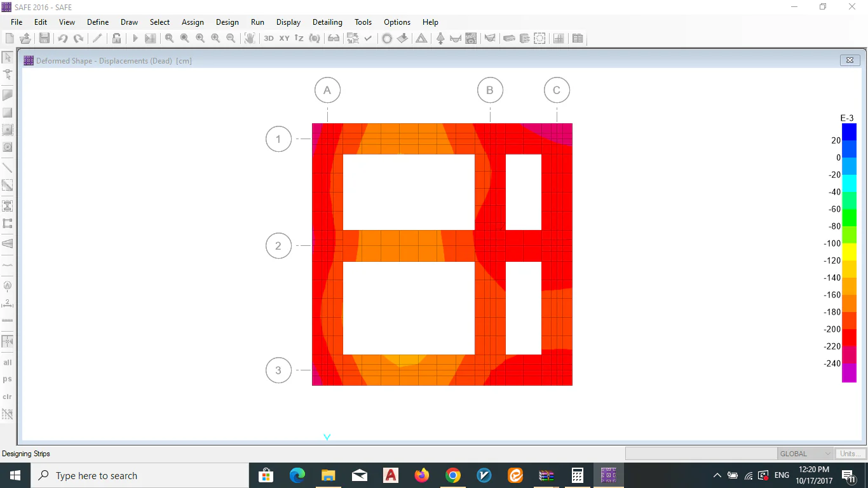
Task: Click the 'all' select all button
Action: pos(8,363)
